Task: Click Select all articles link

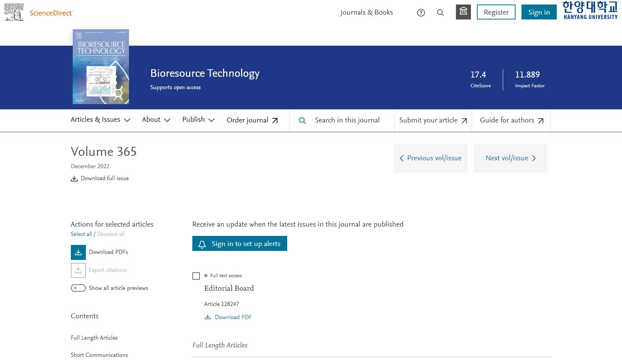Action: pos(81,234)
